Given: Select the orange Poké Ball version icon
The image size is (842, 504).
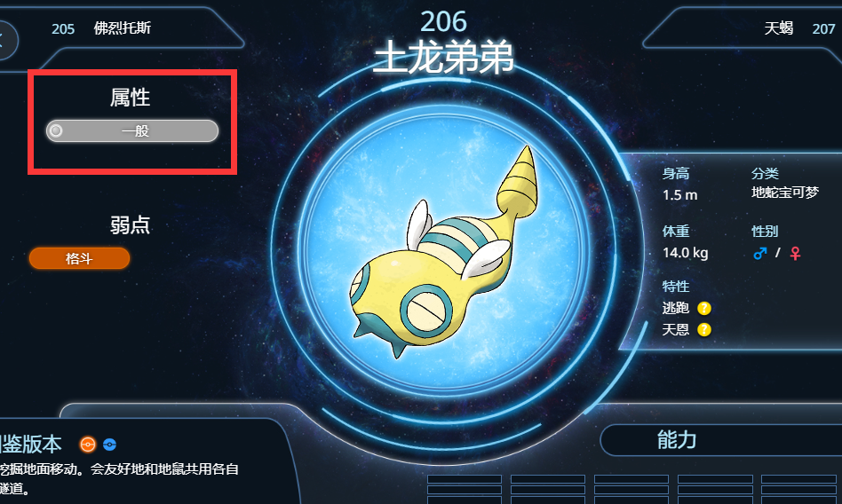Looking at the screenshot, I should pyautogui.click(x=88, y=445).
